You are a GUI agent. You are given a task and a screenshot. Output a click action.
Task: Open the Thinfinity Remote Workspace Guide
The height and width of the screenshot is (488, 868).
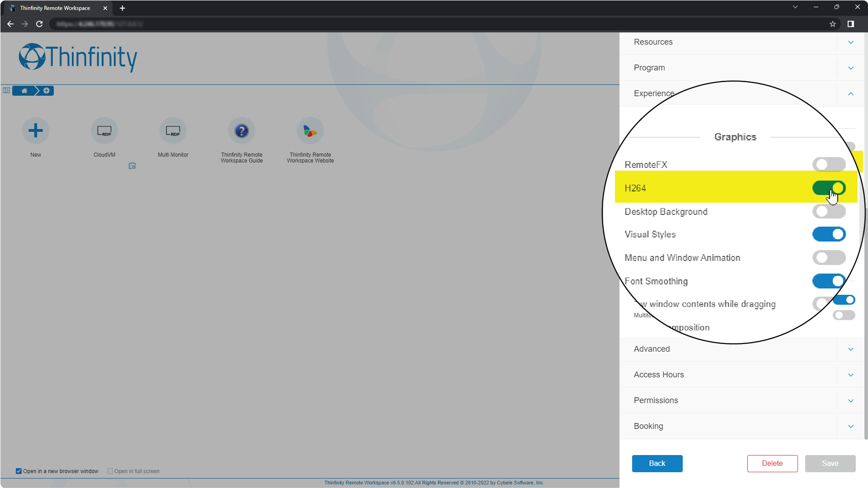242,130
